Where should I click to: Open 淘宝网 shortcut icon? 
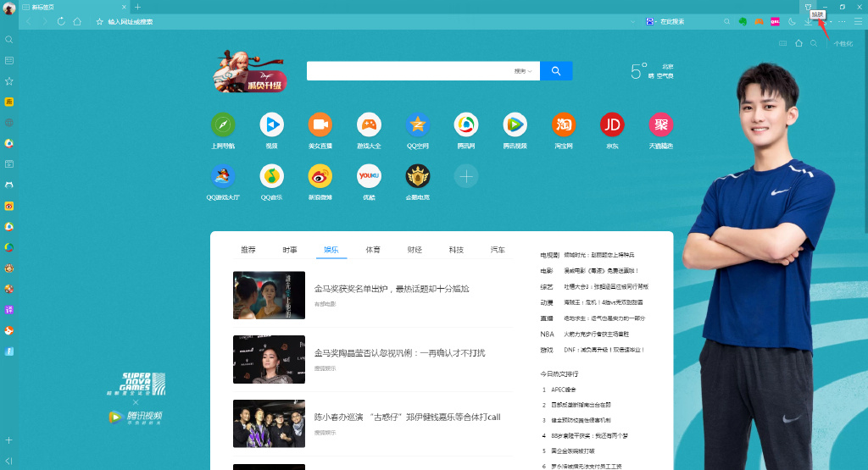564,125
